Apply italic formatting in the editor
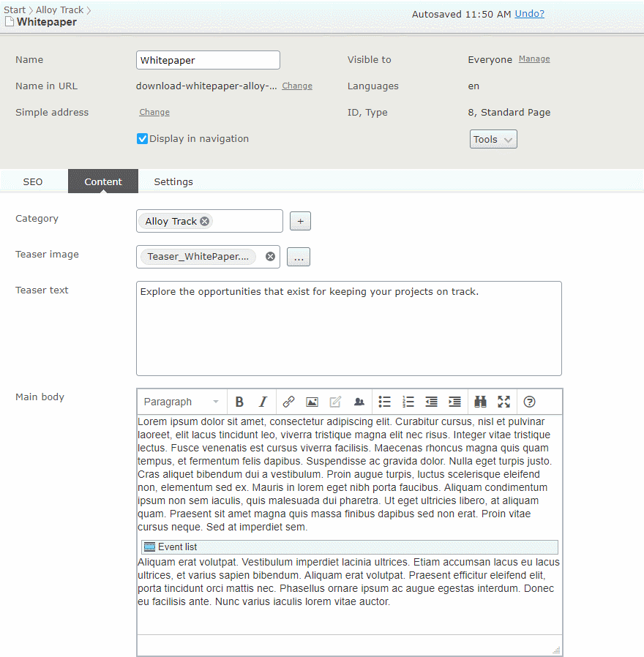 coord(263,402)
